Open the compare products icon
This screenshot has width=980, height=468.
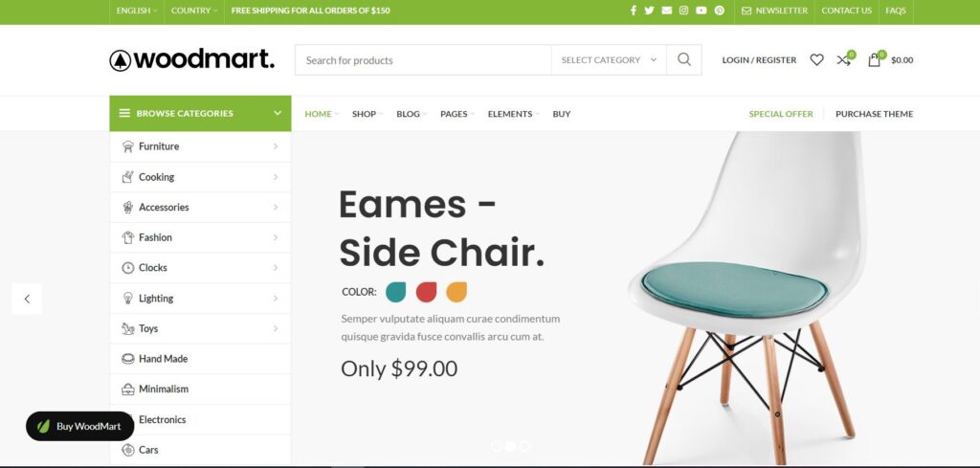click(x=844, y=59)
